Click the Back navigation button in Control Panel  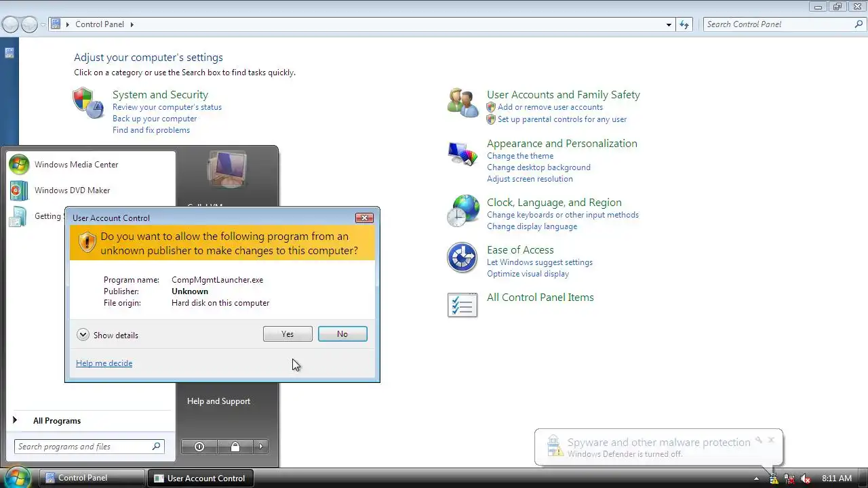[10, 24]
